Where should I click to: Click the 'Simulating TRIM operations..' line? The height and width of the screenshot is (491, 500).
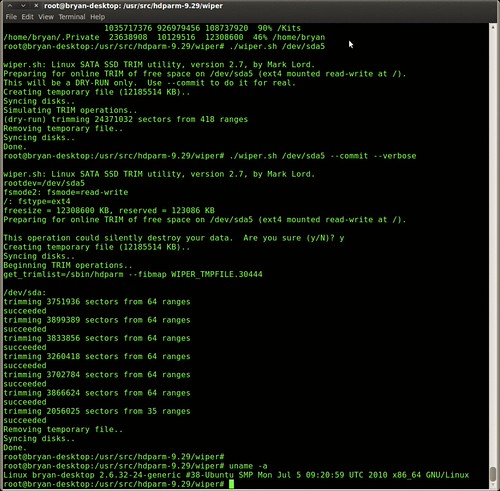pyautogui.click(x=70, y=110)
